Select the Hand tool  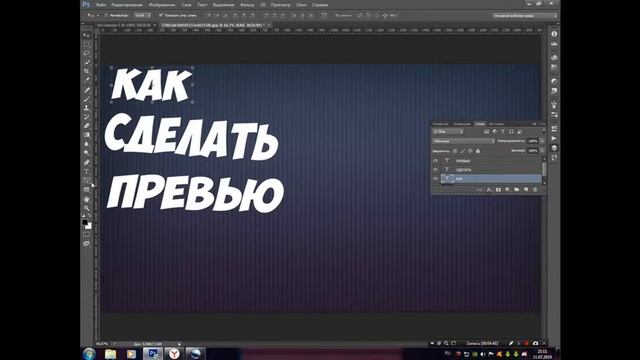(87, 199)
